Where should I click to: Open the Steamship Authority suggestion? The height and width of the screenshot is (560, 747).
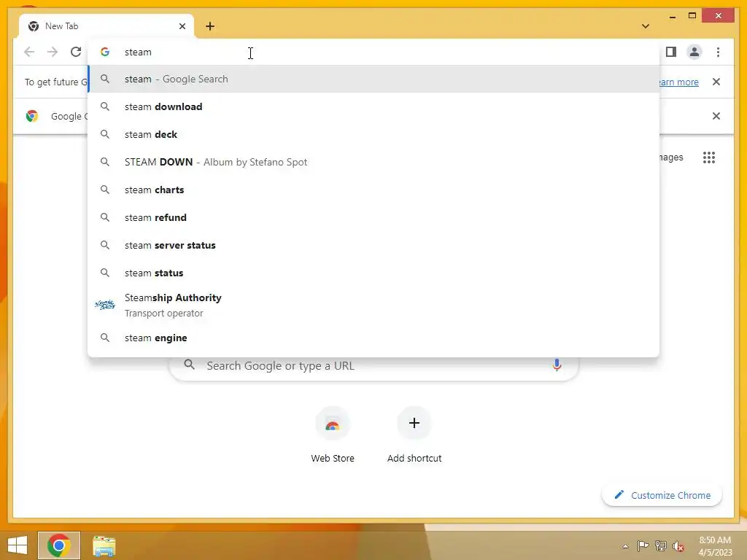373,306
